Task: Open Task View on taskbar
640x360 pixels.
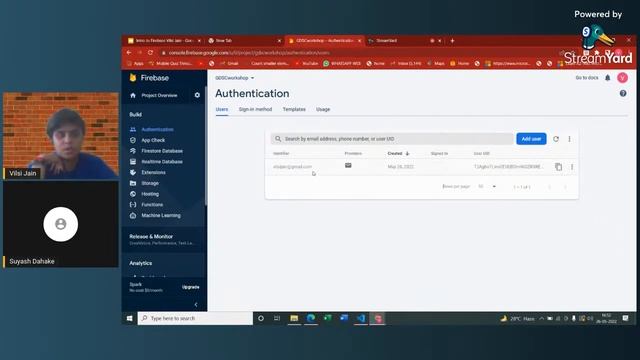Action: tap(277, 318)
